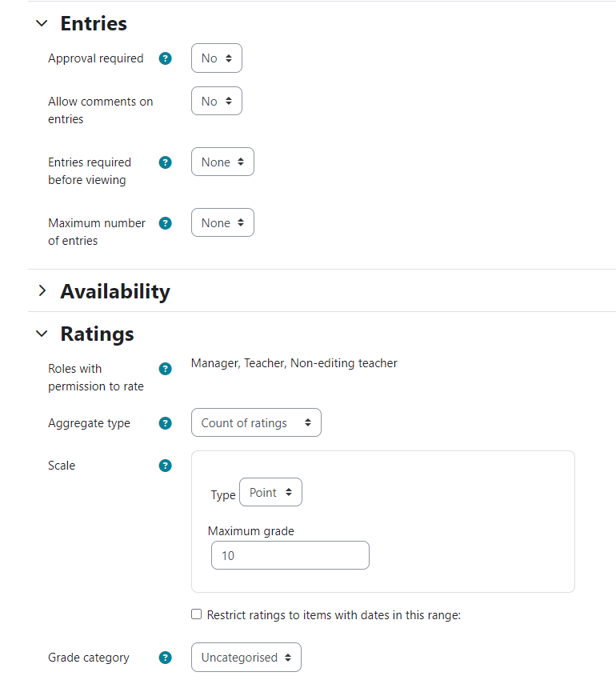
Task: Show help for Aggregate type
Action: pyautogui.click(x=166, y=423)
